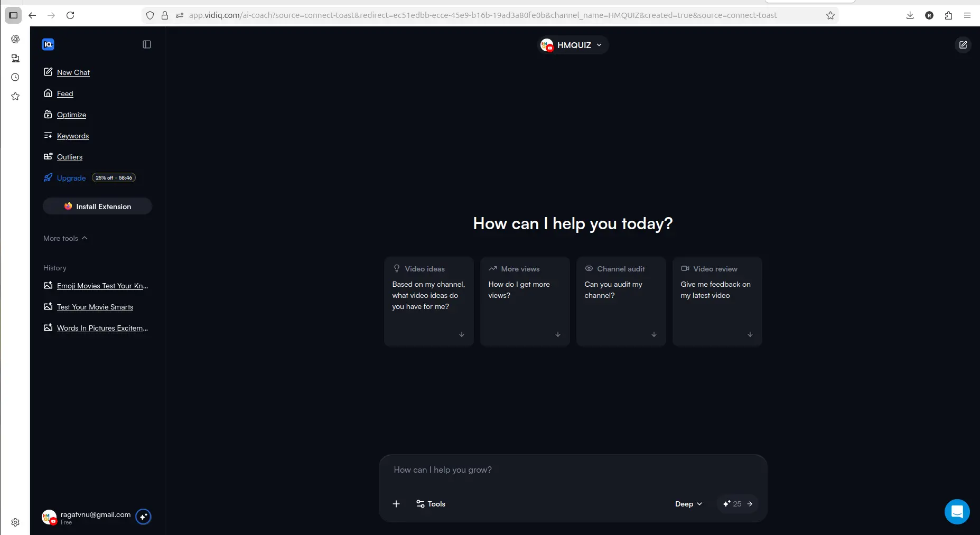Select the Video ideas prompt card
Image resolution: width=980 pixels, height=535 pixels.
tap(429, 302)
